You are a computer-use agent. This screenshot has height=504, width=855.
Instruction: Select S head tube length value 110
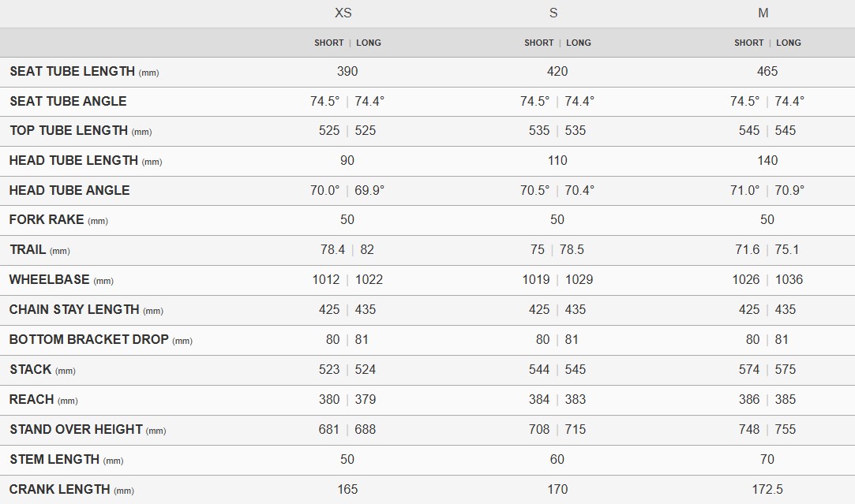[x=557, y=161]
